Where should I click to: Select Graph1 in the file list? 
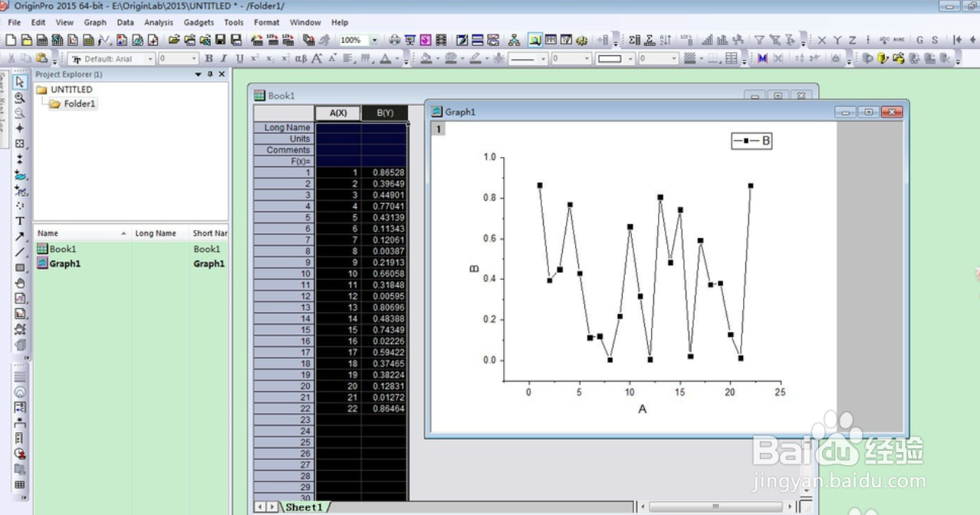point(65,264)
